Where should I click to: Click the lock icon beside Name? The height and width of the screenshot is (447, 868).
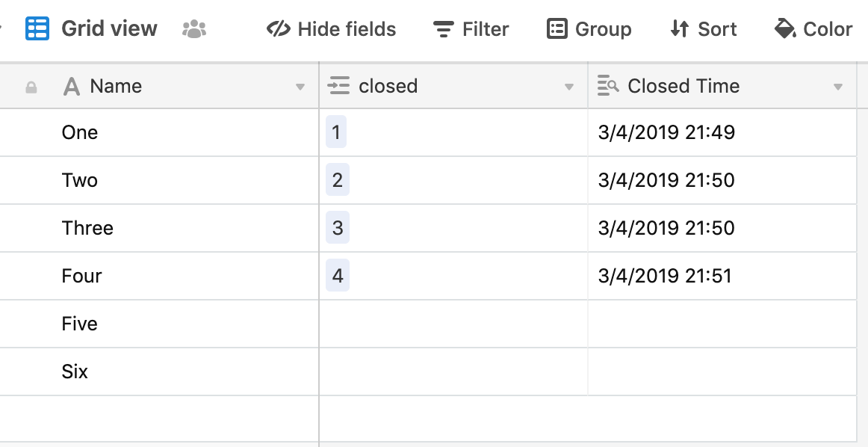point(31,87)
